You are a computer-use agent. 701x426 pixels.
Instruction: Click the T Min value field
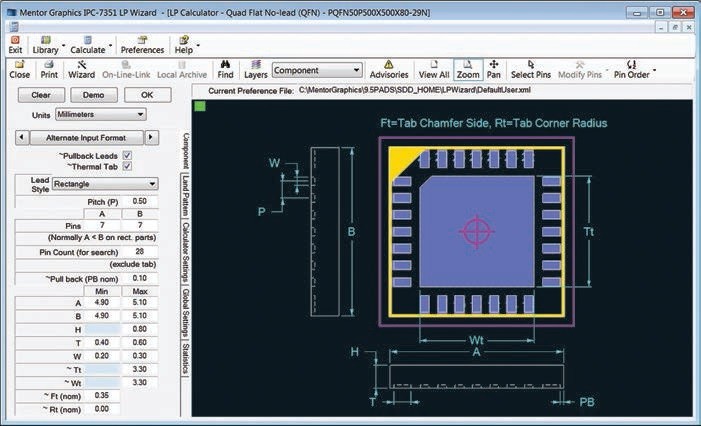102,343
